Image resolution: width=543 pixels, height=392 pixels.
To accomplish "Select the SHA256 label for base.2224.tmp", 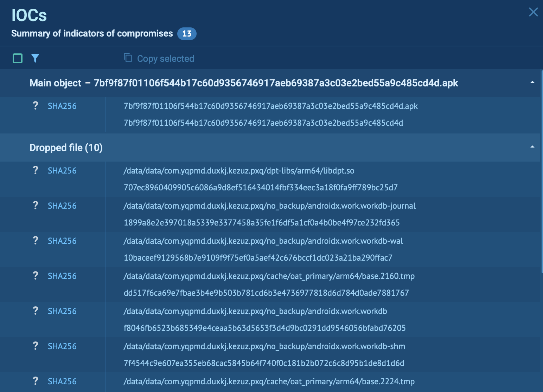I will tap(62, 381).
